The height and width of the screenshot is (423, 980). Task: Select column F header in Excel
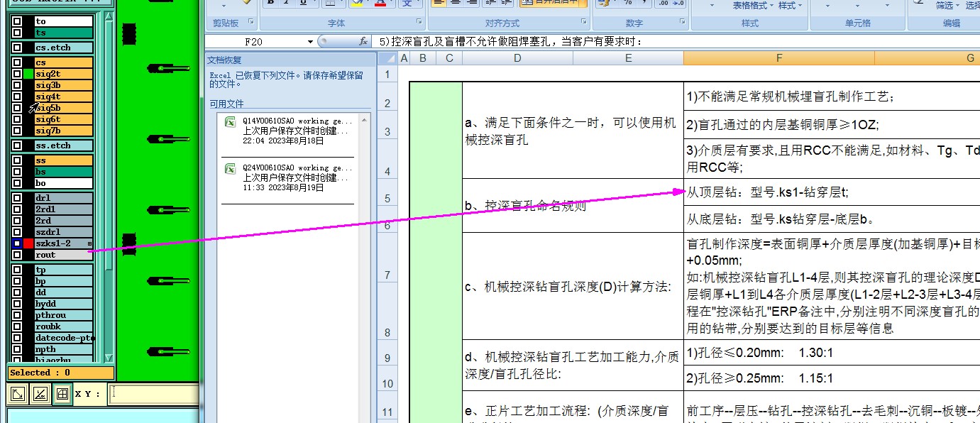[779, 58]
